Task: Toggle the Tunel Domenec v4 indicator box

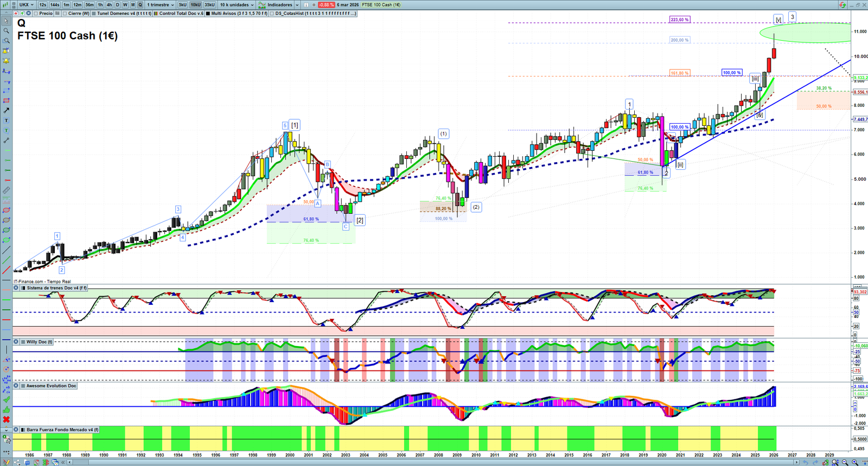Action: click(94, 14)
